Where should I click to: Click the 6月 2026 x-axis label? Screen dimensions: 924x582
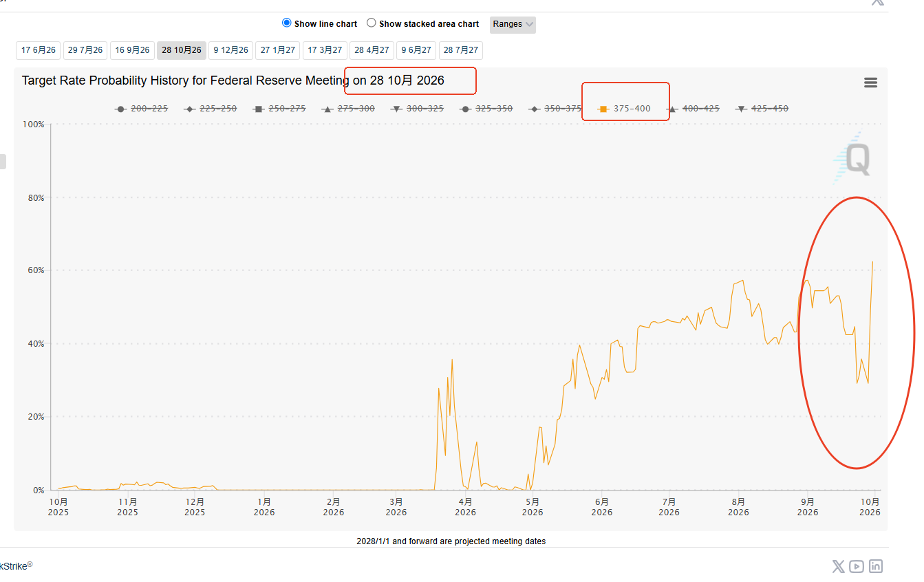pyautogui.click(x=602, y=507)
